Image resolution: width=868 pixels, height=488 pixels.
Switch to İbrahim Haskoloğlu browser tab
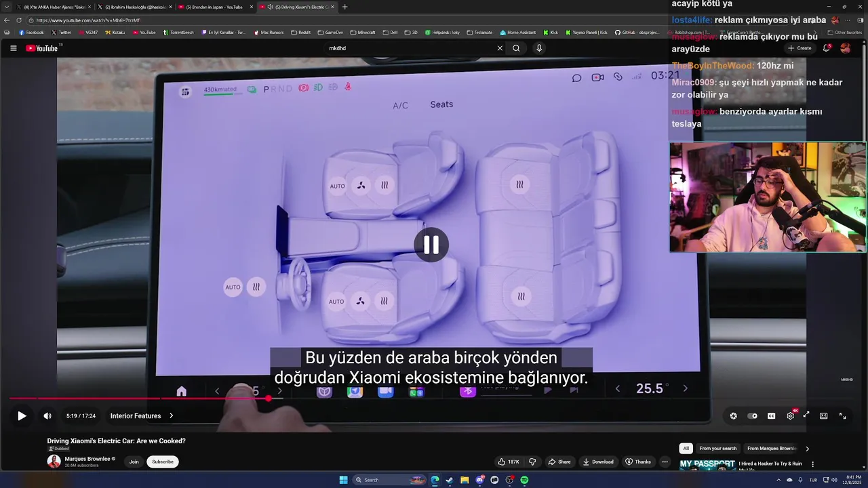(134, 7)
